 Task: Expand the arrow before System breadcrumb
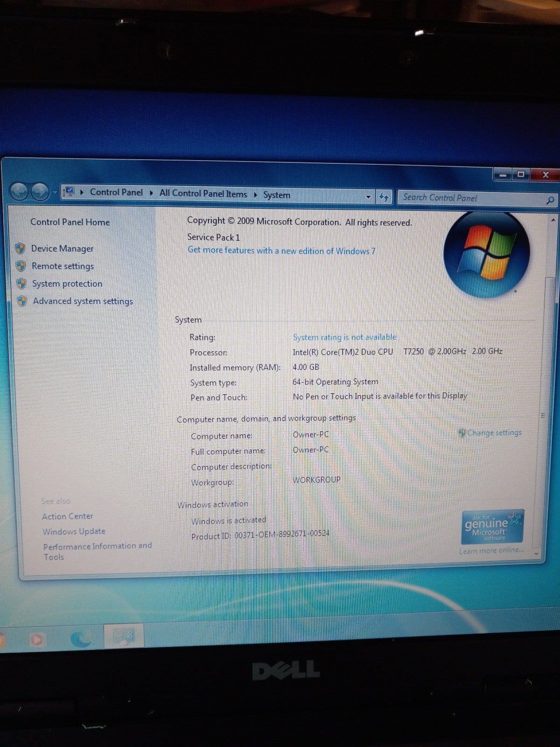coord(256,195)
